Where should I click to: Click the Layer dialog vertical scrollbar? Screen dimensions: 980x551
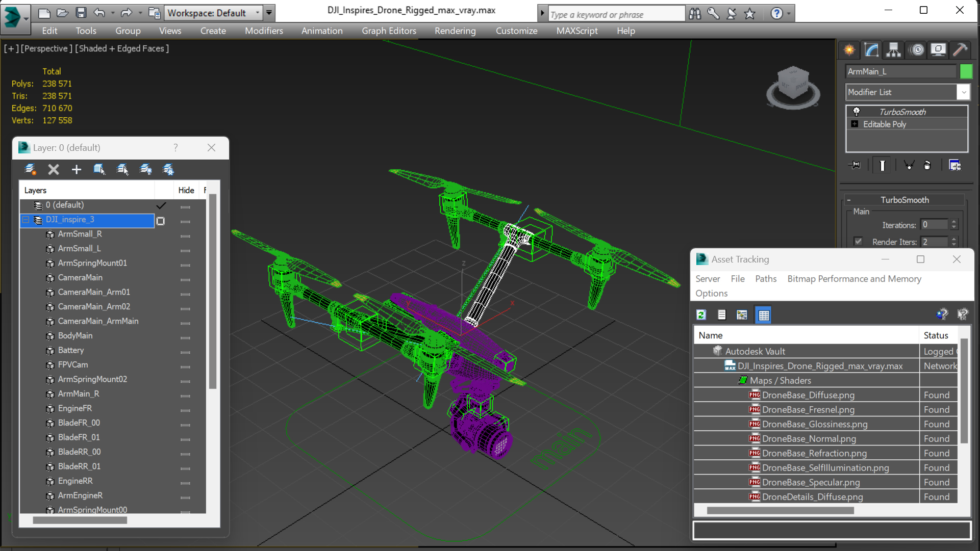(213, 292)
